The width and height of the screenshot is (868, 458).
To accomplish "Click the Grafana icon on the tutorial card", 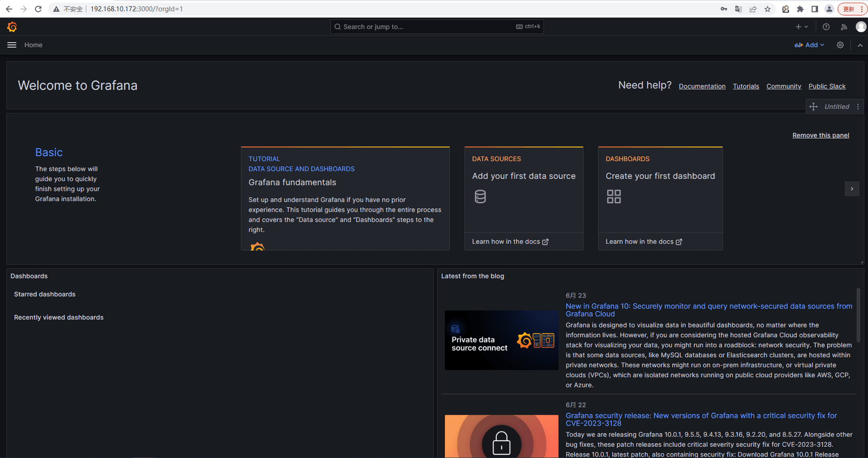I will [x=257, y=247].
